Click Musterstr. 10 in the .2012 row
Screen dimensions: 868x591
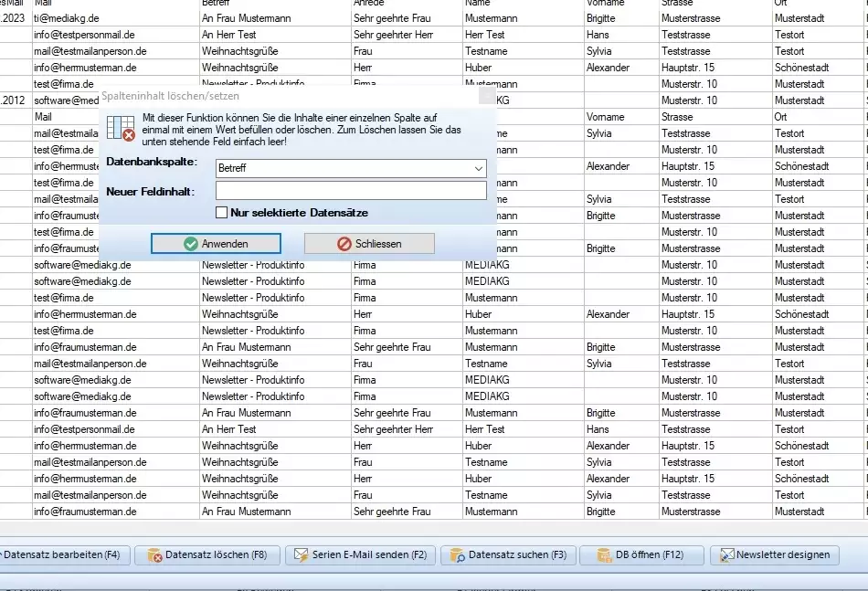click(x=715, y=100)
